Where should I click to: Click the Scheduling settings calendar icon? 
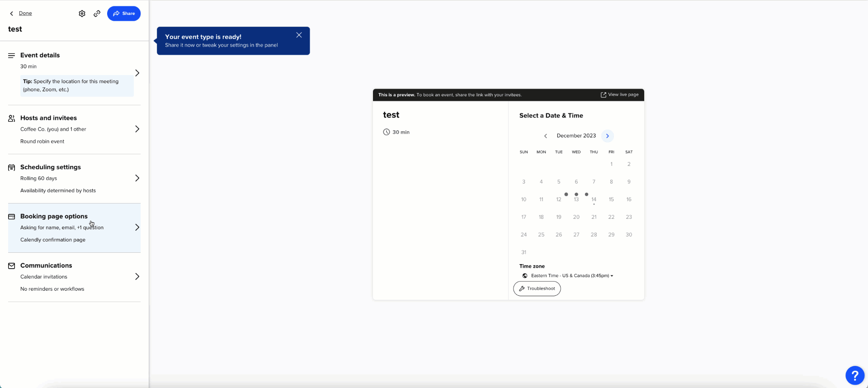pos(12,167)
